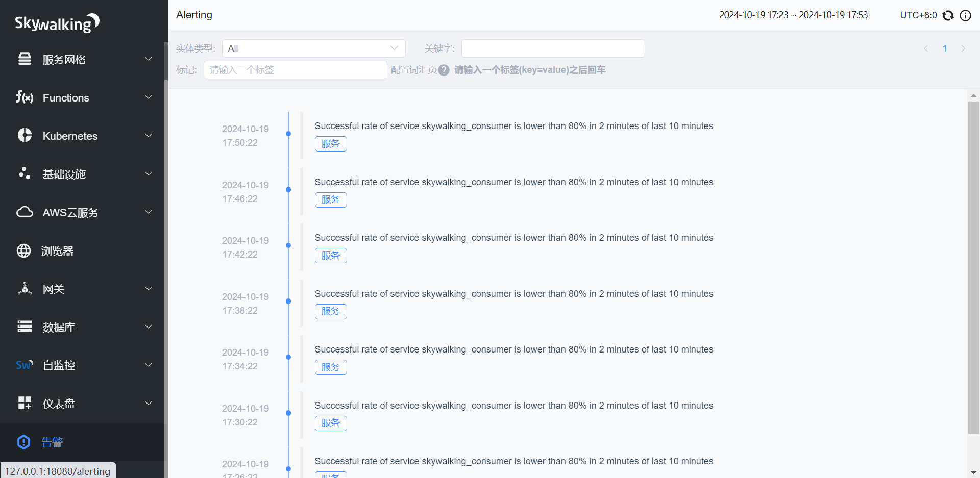Click the 网关 gateway icon
This screenshot has height=478, width=980.
point(24,289)
